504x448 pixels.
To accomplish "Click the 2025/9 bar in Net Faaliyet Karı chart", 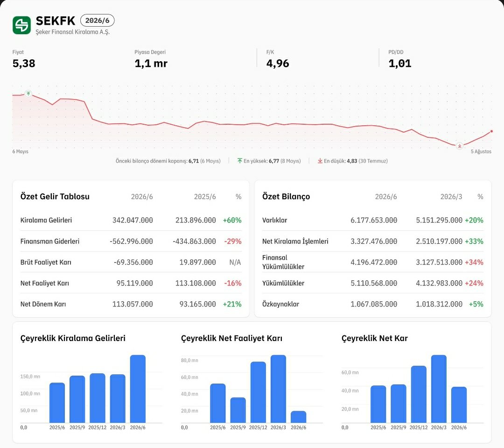I will click(x=238, y=410).
